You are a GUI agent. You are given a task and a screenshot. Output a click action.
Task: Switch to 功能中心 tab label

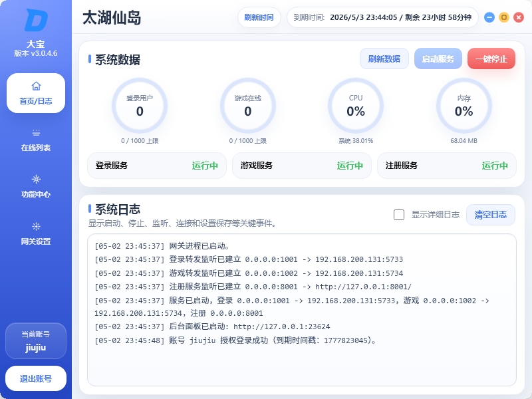click(36, 194)
